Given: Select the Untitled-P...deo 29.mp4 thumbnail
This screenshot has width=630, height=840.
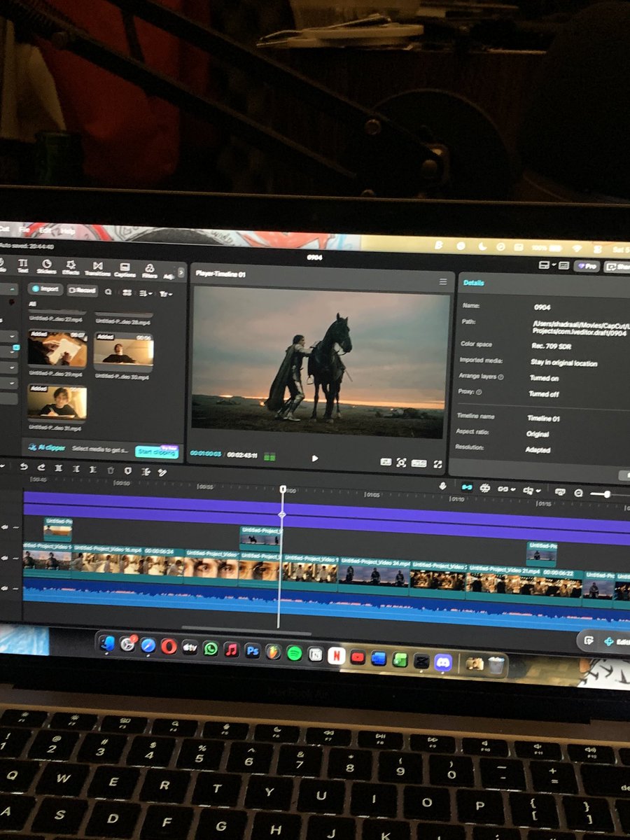Looking at the screenshot, I should click(x=57, y=349).
